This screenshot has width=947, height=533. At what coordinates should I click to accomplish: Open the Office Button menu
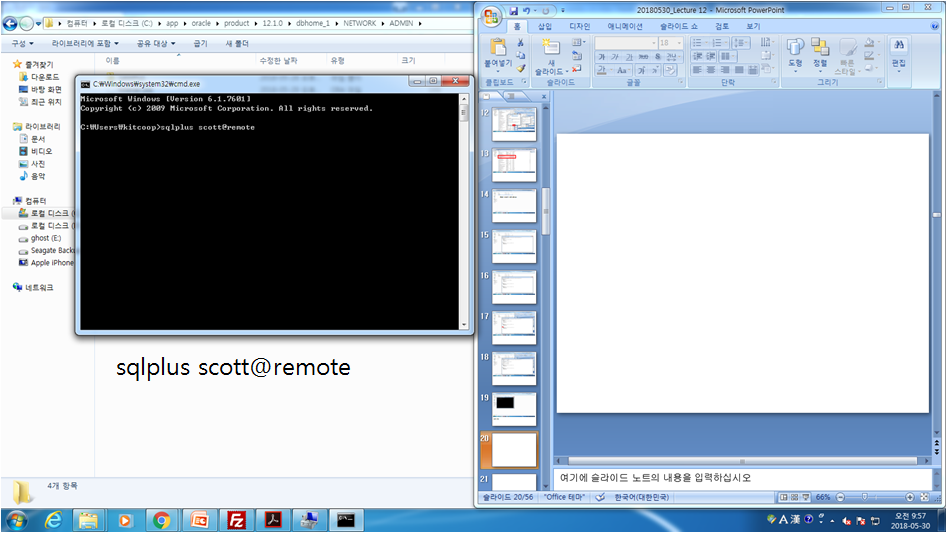(x=492, y=16)
